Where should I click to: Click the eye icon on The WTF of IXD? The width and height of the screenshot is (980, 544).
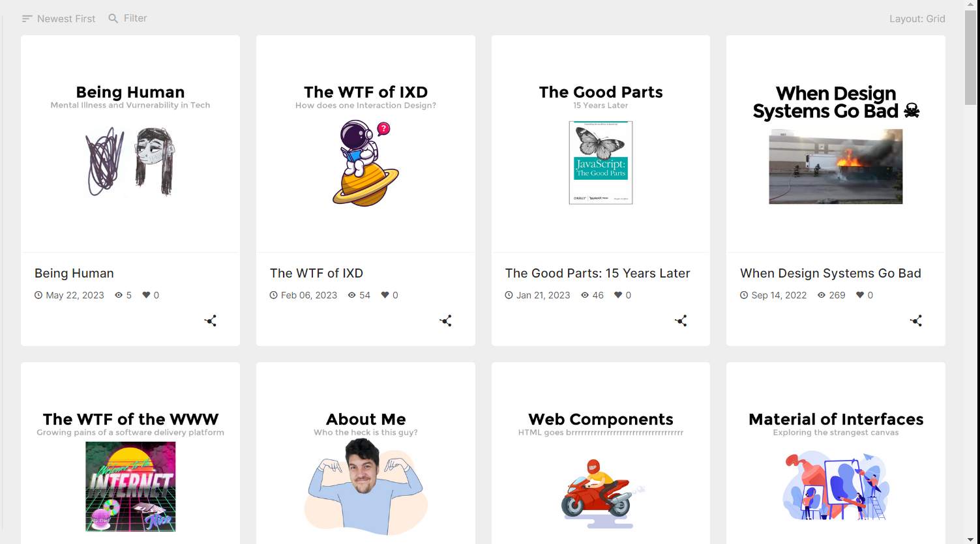352,295
